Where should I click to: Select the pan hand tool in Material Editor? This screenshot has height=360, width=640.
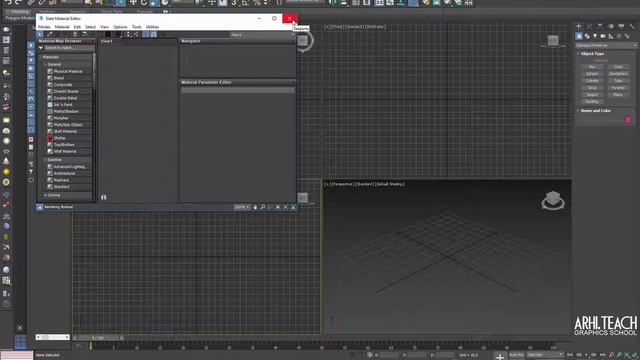point(256,207)
